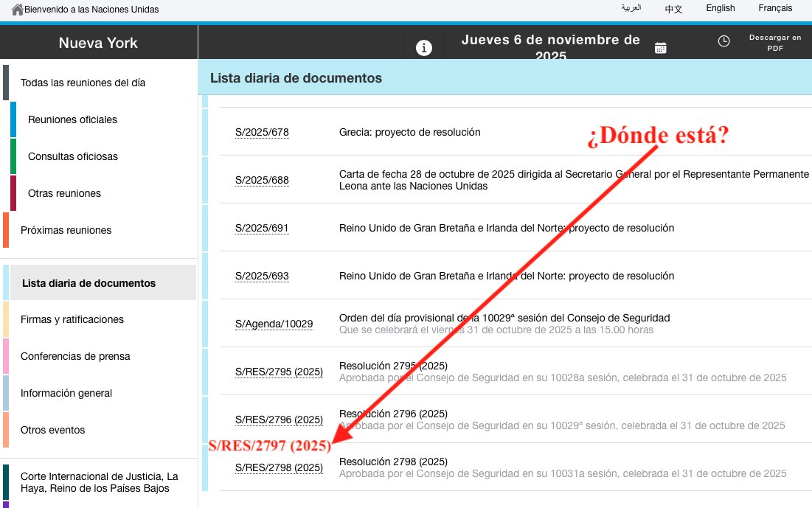Open Todas las reuniones del día
This screenshot has width=812, height=508.
point(83,83)
